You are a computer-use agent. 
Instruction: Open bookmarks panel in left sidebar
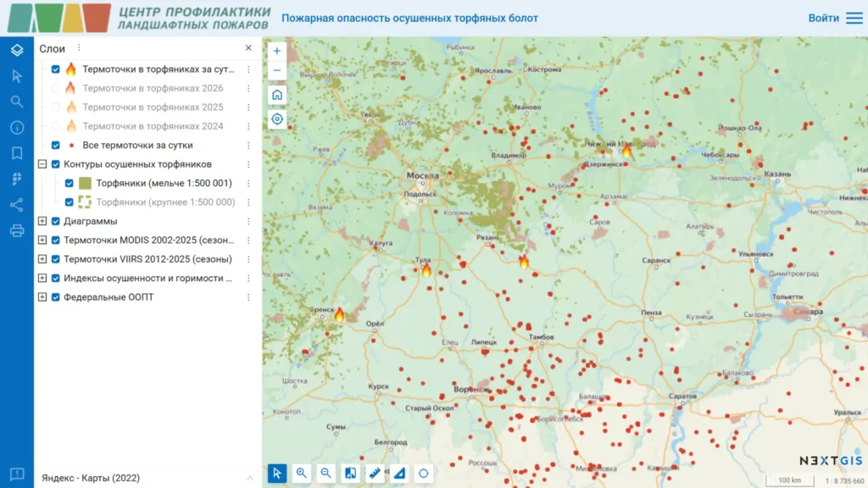(x=17, y=153)
